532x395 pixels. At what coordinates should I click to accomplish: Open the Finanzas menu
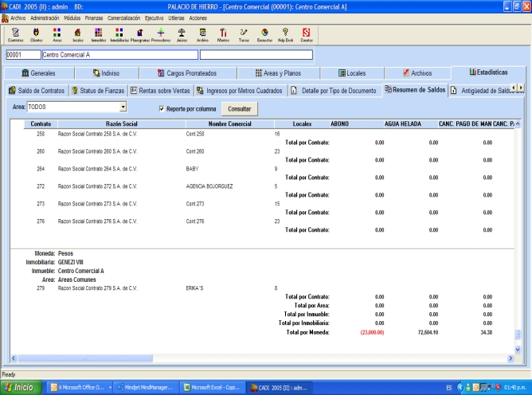[94, 17]
